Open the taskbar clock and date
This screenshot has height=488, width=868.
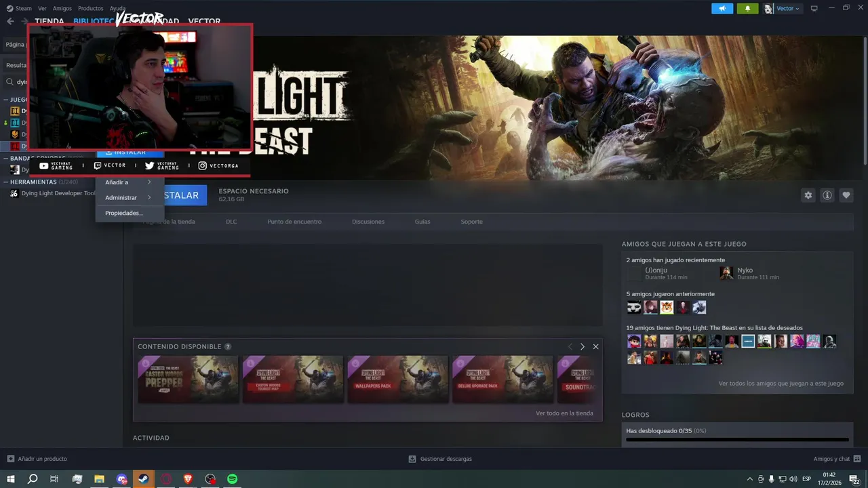(x=829, y=479)
